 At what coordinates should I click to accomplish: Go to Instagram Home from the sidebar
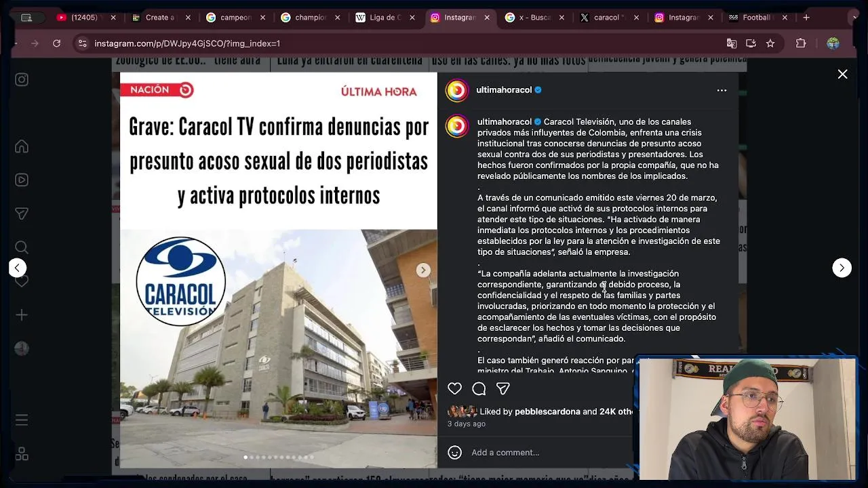click(22, 146)
